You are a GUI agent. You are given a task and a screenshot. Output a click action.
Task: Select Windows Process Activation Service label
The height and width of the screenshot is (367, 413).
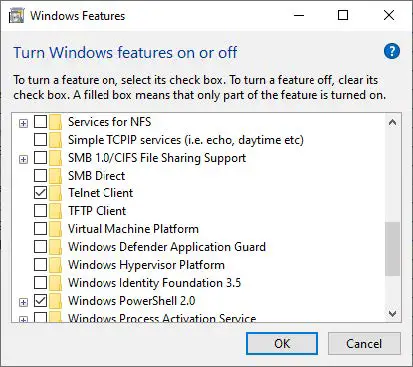(x=162, y=318)
